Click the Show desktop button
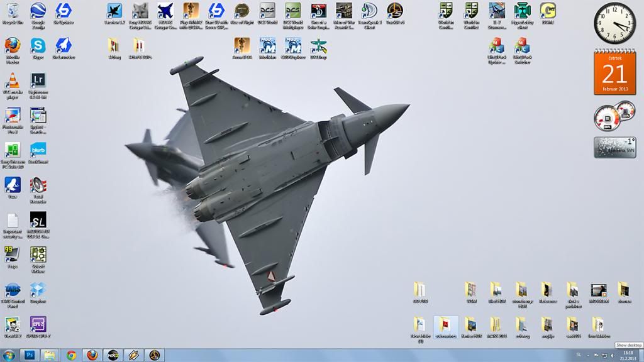This screenshot has width=644, height=362. [x=641, y=355]
